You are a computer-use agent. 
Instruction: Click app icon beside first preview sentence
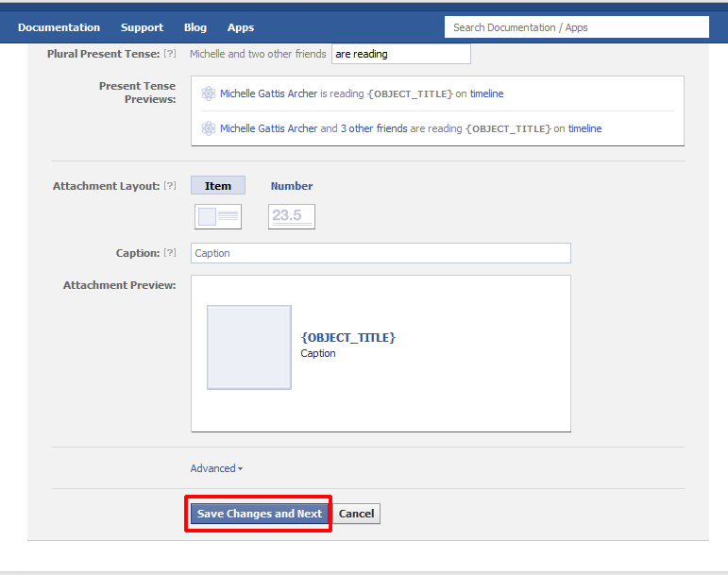209,93
